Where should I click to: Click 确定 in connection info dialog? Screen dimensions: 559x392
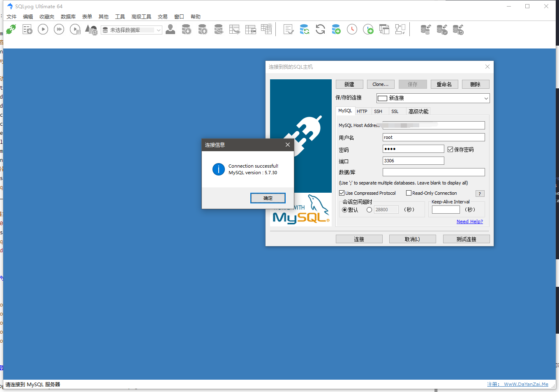click(268, 198)
